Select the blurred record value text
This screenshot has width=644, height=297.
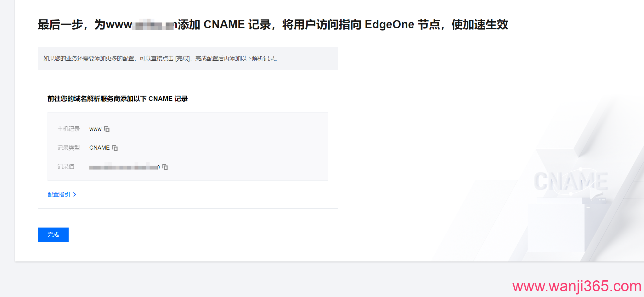coord(125,167)
